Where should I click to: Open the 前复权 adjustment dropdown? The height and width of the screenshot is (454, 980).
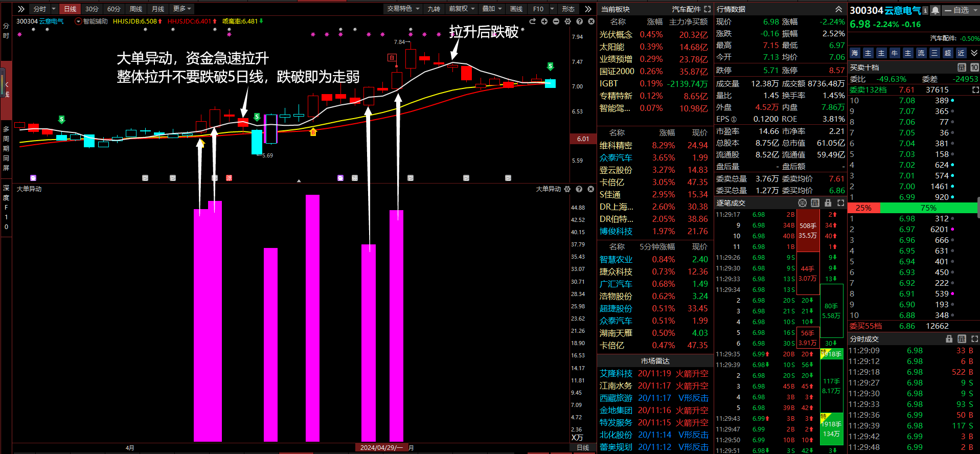(462, 9)
